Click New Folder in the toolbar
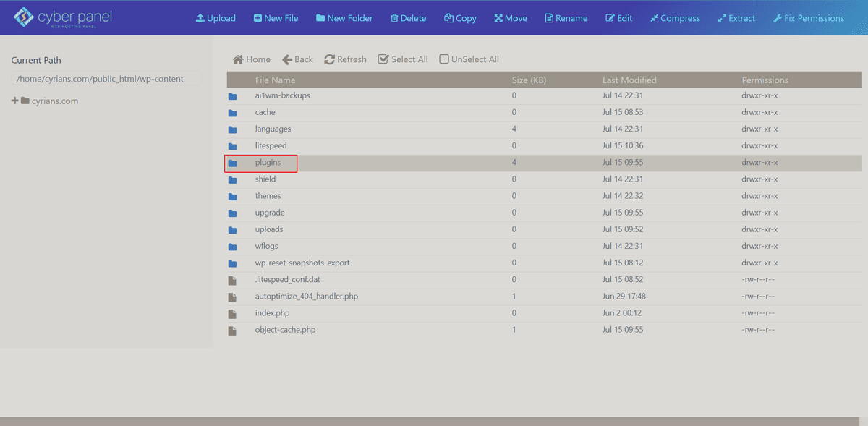Image resolution: width=868 pixels, height=426 pixels. point(344,18)
